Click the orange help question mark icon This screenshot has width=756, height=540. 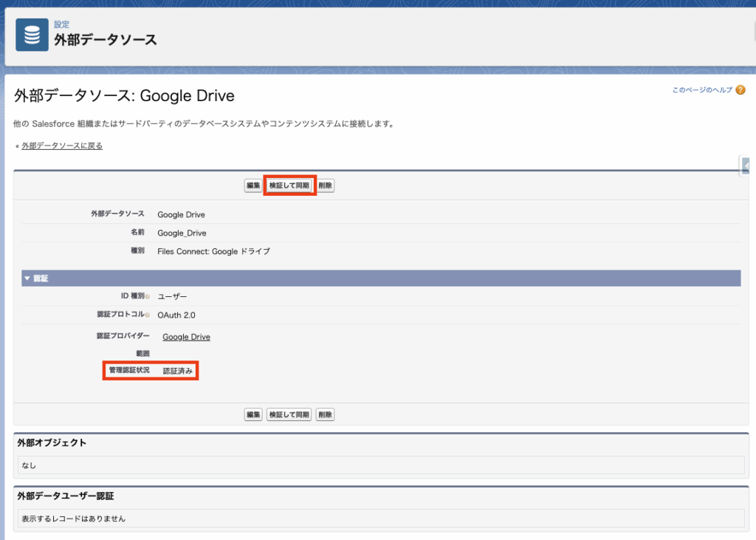(x=740, y=90)
